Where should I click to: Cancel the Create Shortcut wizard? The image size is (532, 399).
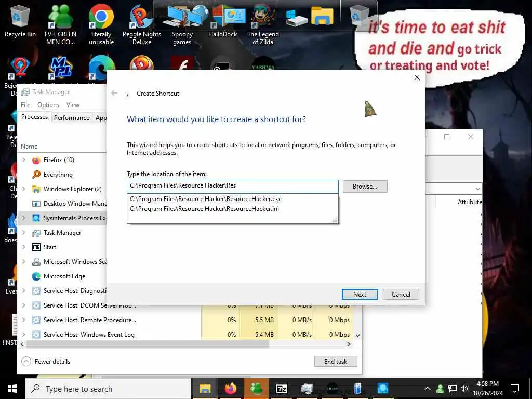pos(401,294)
